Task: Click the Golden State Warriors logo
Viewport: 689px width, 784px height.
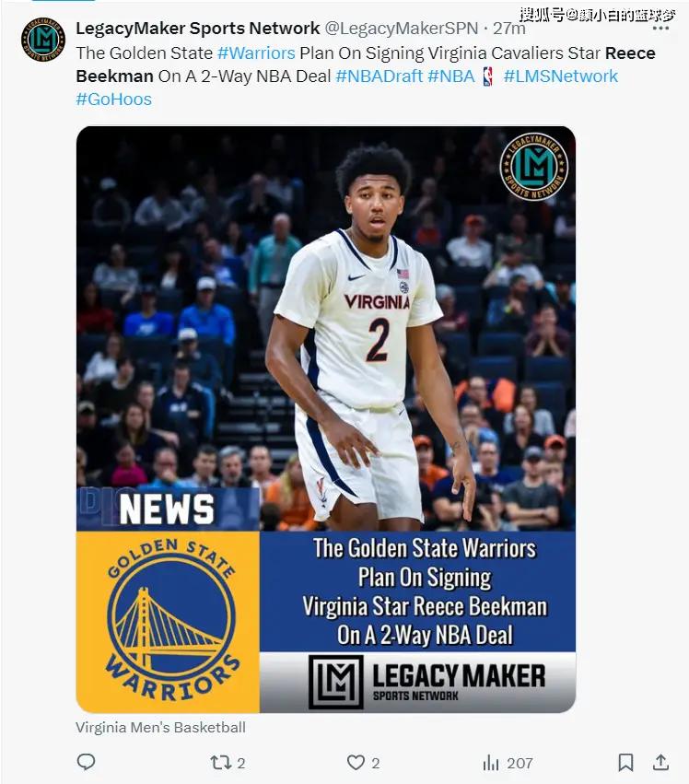Action: (172, 621)
